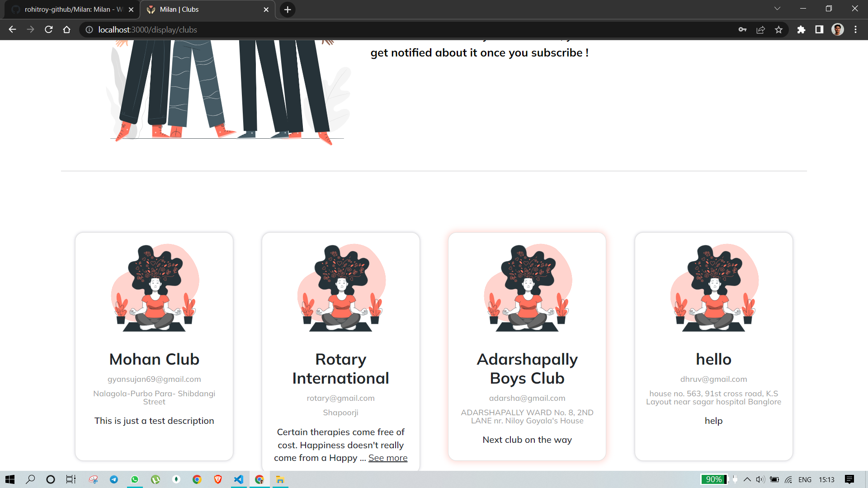Open the tab search chevron dropdown
868x488 pixels.
777,9
